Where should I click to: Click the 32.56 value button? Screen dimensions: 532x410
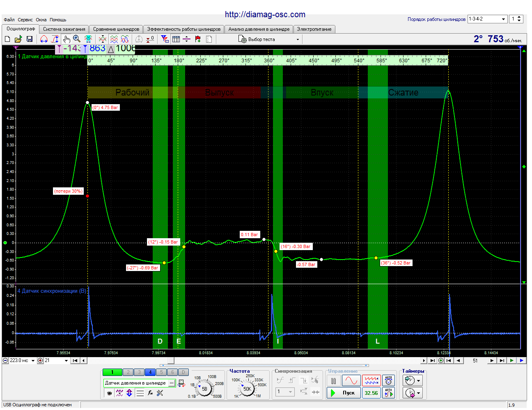pos(371,393)
